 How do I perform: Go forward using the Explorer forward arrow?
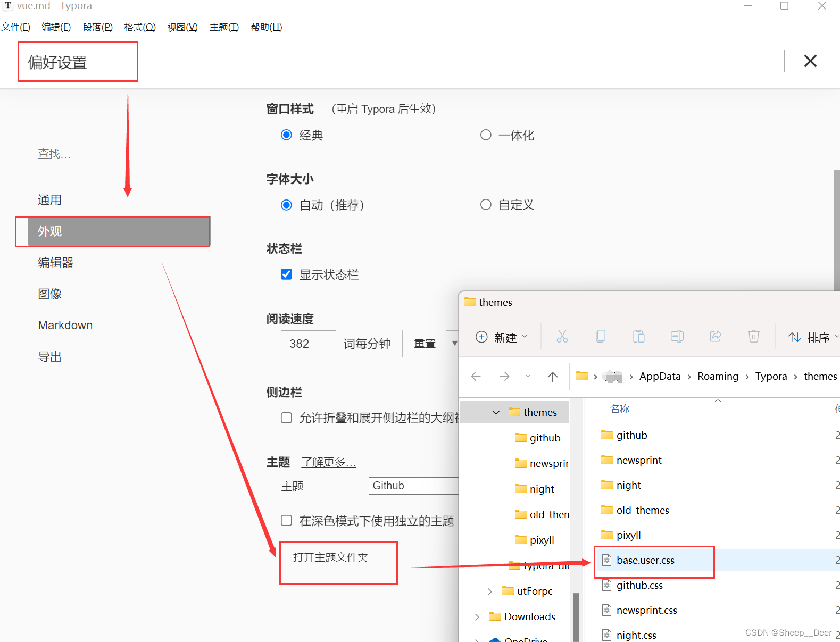click(504, 377)
